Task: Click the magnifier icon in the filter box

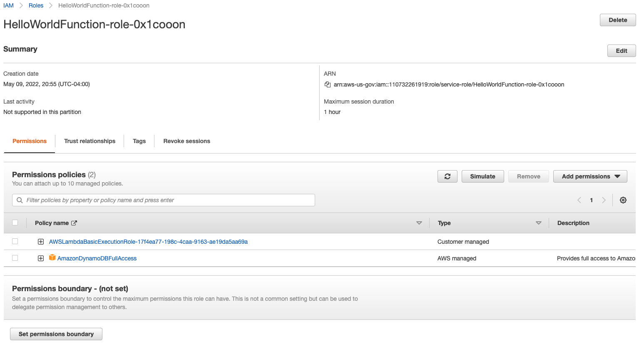Action: click(20, 200)
